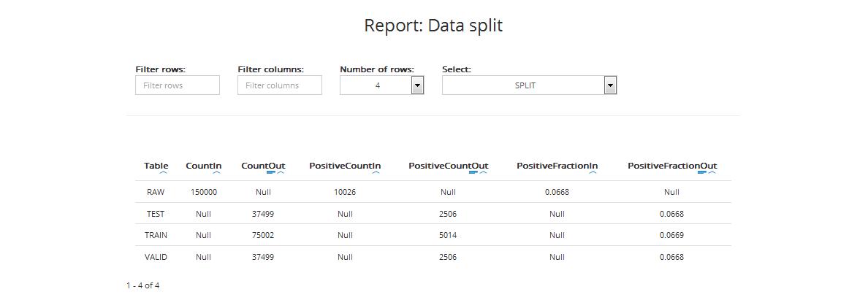
Task: Click the VALID row name
Action: click(x=156, y=257)
